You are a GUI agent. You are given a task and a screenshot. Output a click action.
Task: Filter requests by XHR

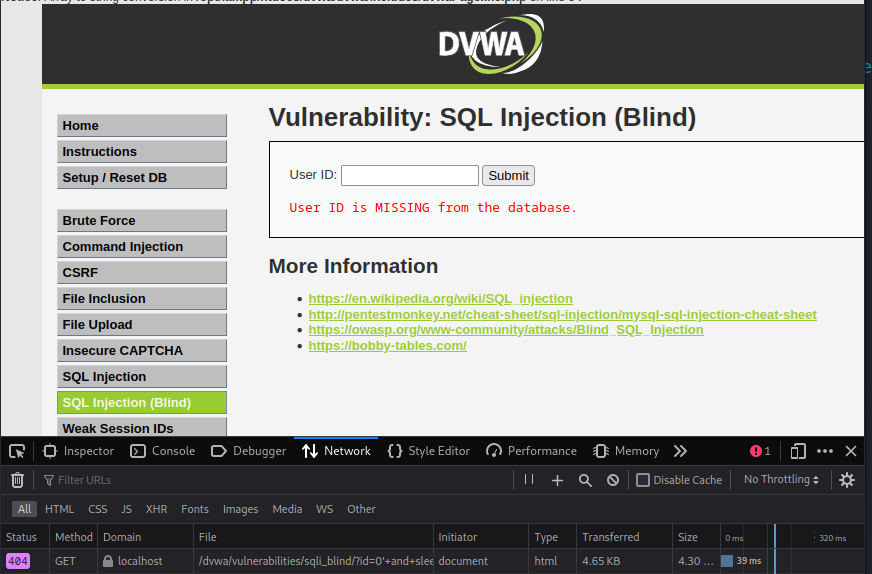pos(156,509)
